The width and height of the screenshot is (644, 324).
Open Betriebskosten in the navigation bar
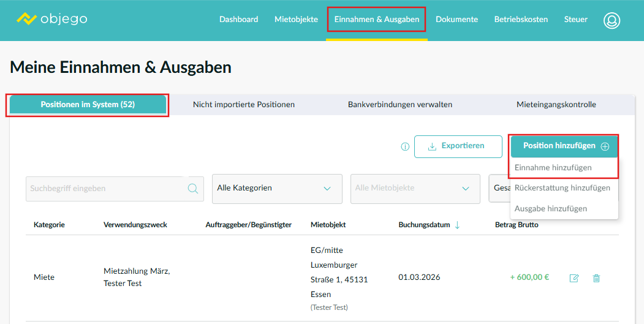click(521, 20)
